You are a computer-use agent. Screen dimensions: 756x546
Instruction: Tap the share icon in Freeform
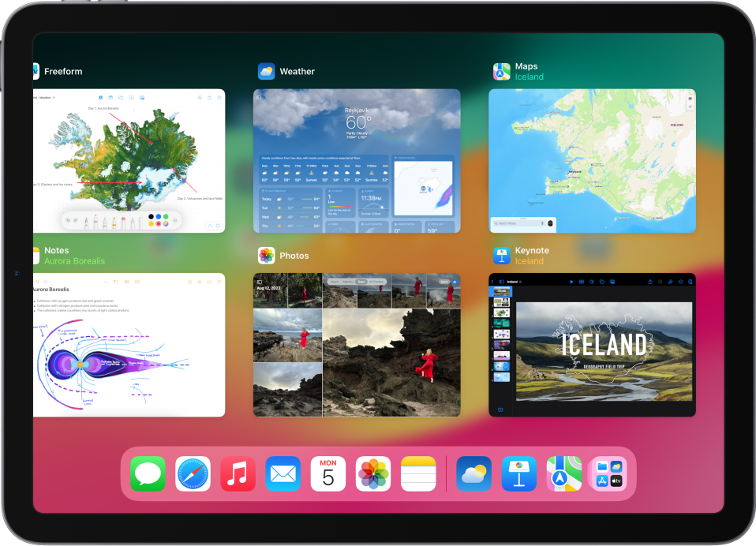209,97
